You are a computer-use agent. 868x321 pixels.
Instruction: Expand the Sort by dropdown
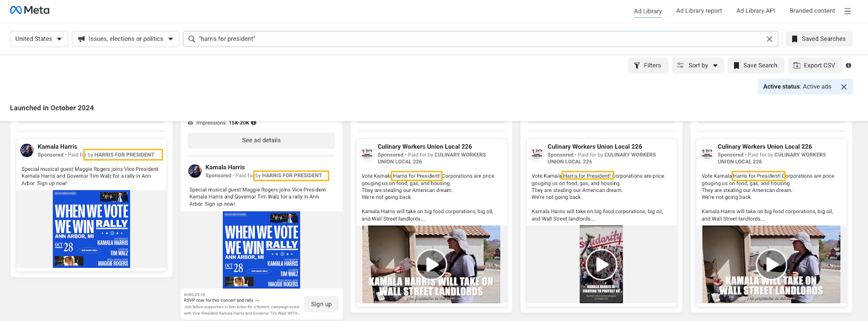click(x=698, y=66)
